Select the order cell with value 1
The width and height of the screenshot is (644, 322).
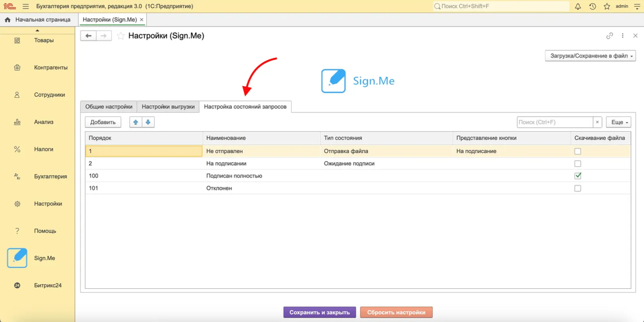[x=144, y=151]
